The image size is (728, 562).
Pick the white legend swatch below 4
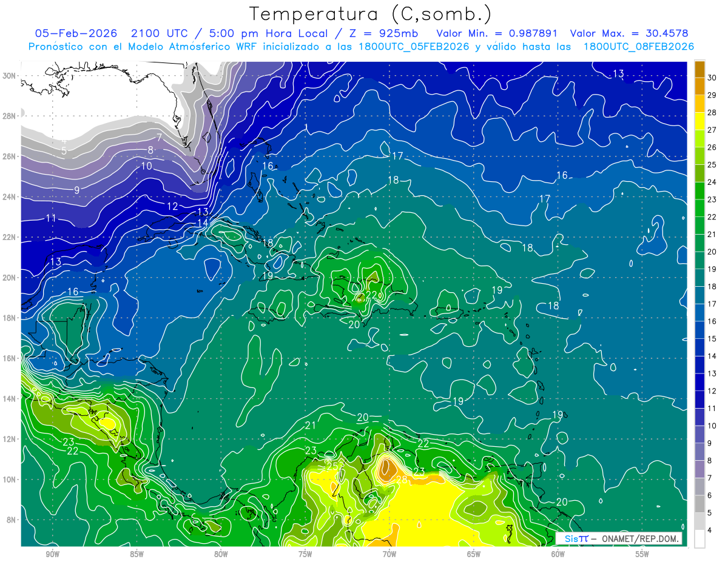click(699, 538)
